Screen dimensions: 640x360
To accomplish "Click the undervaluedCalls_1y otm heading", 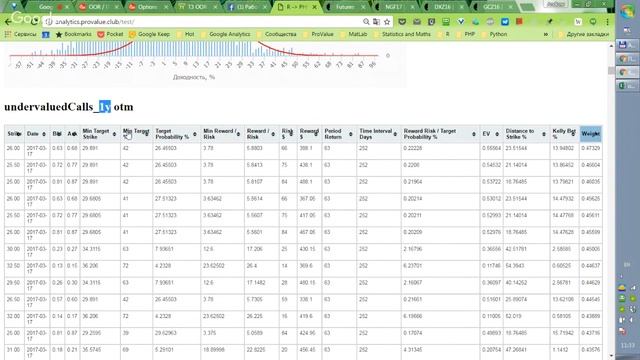I will pos(69,107).
